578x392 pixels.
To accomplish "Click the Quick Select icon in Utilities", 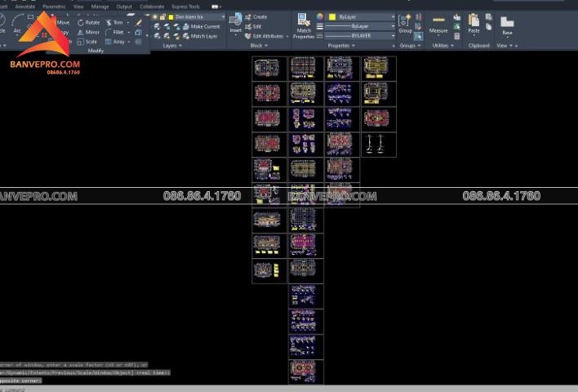I will 457,17.
